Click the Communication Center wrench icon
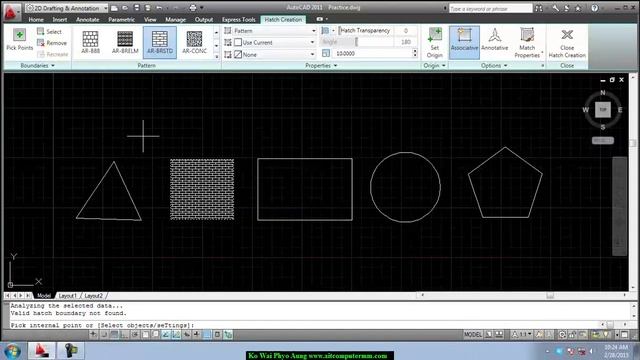The image size is (640, 360). (x=556, y=8)
